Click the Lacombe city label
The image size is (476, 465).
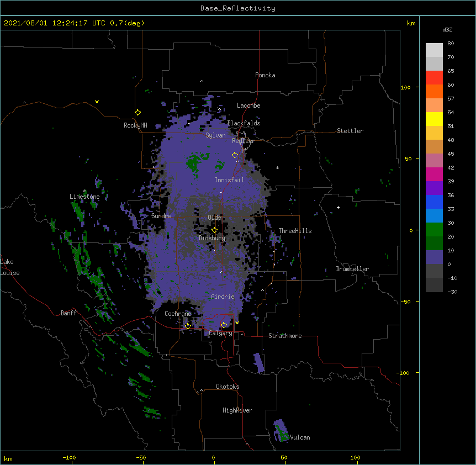248,105
